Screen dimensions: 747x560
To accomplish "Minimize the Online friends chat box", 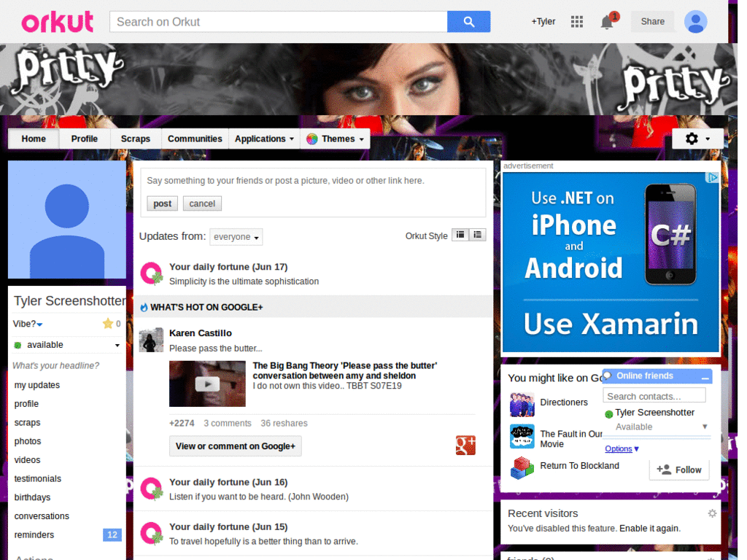I will coord(705,377).
